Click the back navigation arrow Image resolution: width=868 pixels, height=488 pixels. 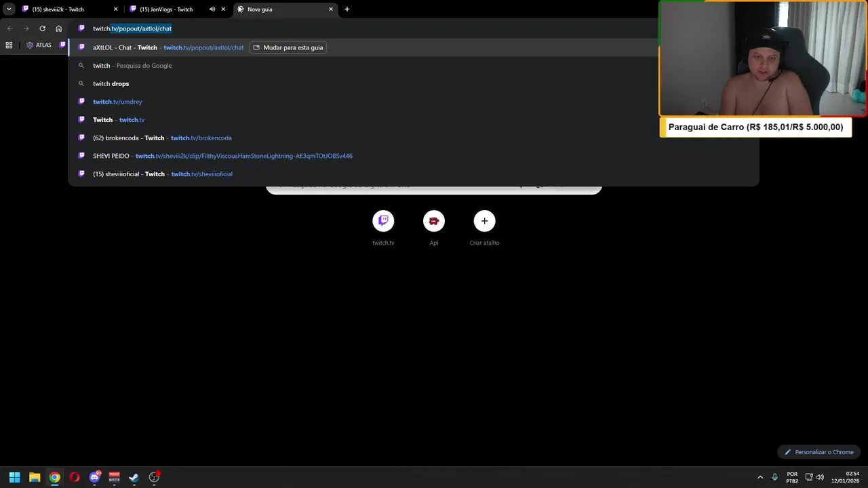(9, 28)
